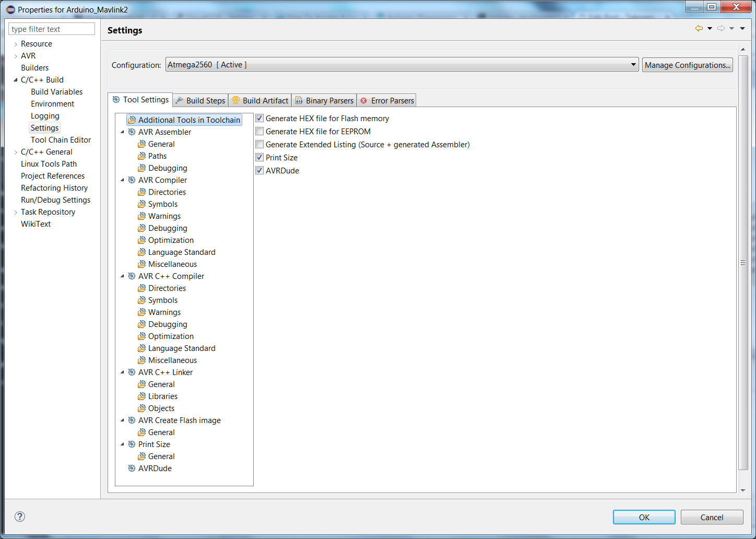Open Environment under C/C++ Build

click(52, 104)
